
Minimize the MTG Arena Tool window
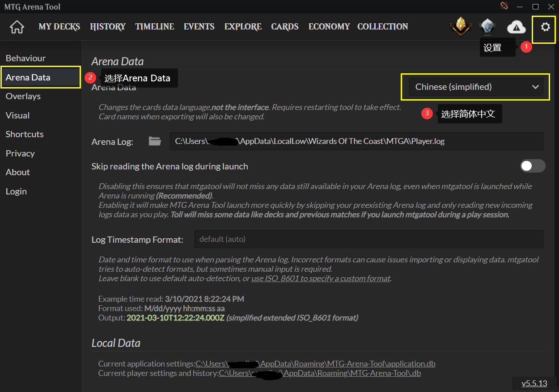tap(520, 6)
